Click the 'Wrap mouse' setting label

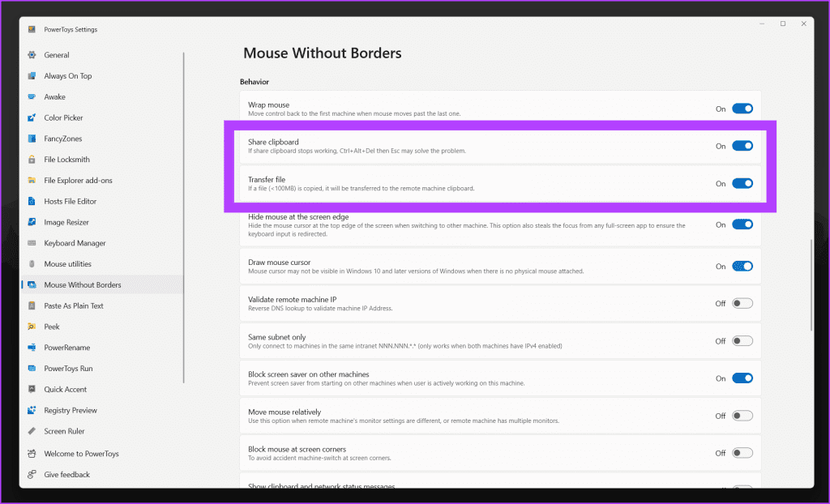(x=269, y=105)
